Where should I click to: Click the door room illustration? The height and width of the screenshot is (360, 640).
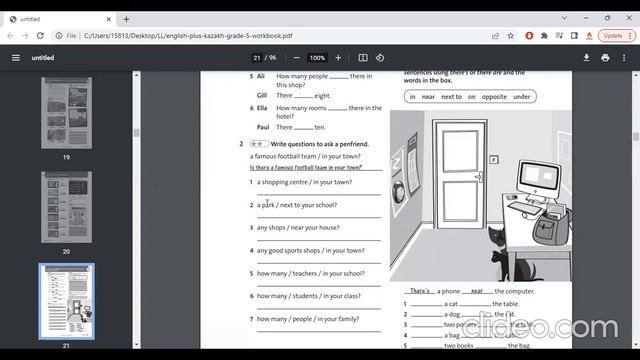click(x=481, y=196)
